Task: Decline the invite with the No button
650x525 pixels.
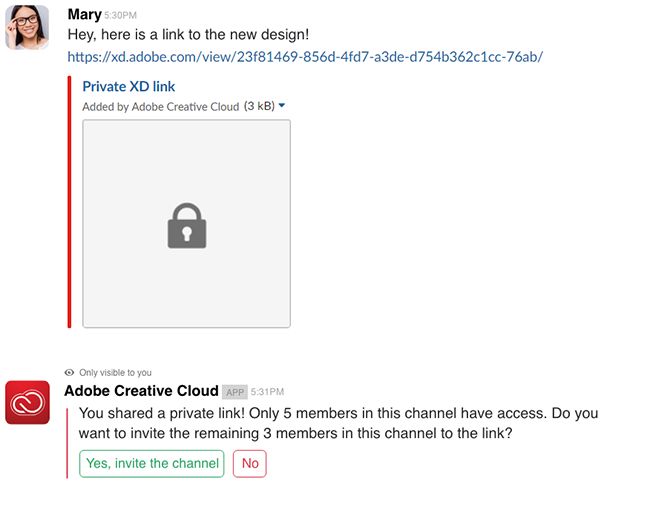Action: 250,463
